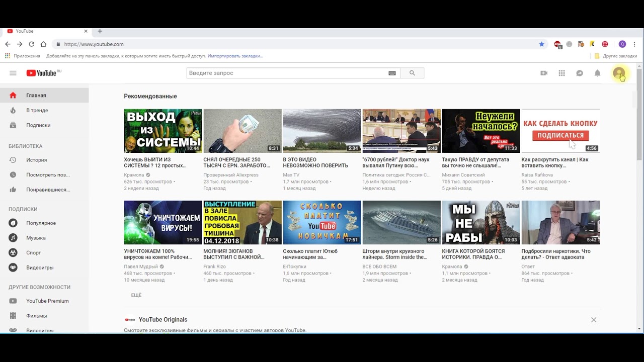
Task: Open История in the sidebar
Action: click(x=44, y=160)
